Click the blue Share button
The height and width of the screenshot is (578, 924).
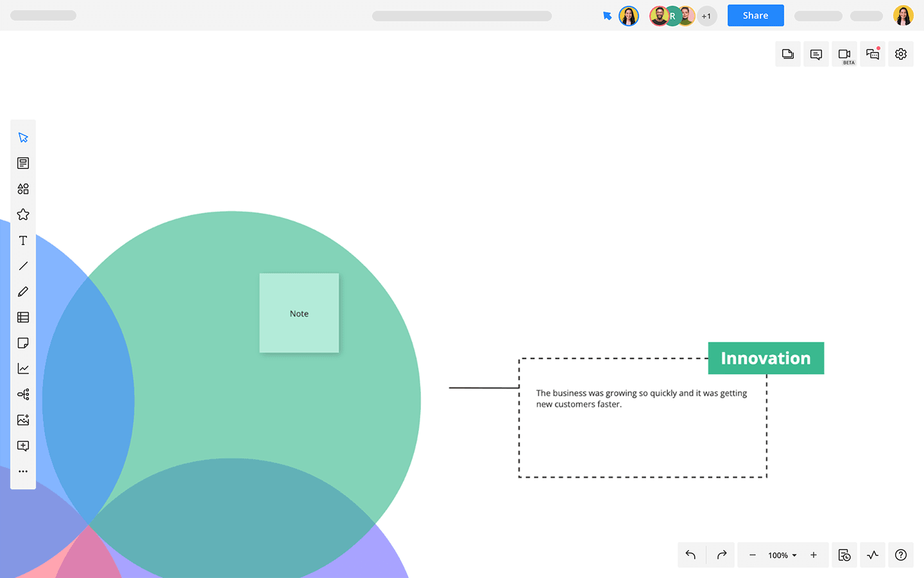click(755, 15)
